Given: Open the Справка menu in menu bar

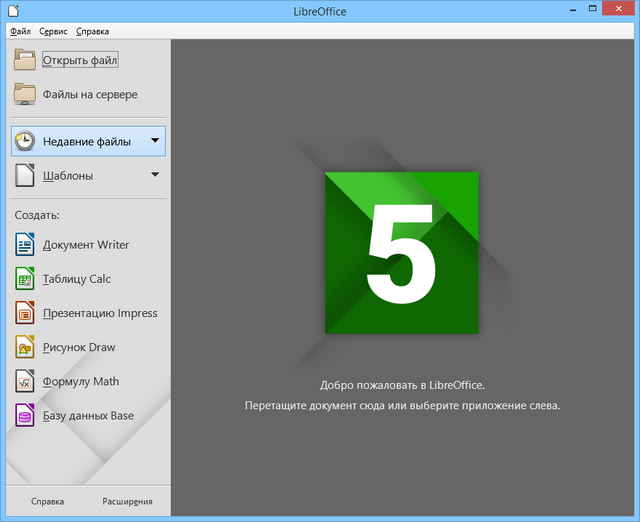Looking at the screenshot, I should coord(92,32).
